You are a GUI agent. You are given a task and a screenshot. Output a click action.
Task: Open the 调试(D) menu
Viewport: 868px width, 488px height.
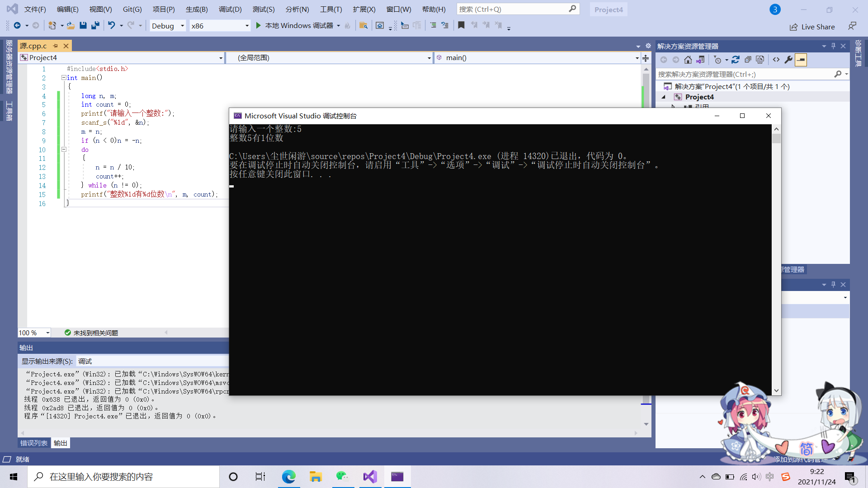tap(230, 9)
